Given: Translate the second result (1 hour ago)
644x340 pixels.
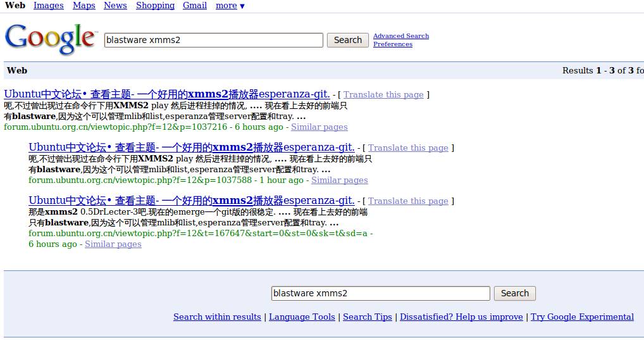Looking at the screenshot, I should 408,148.
